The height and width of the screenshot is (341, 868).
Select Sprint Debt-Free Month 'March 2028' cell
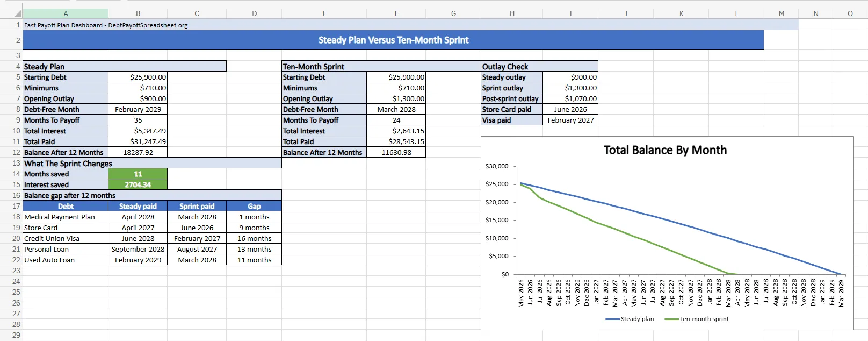pos(396,109)
